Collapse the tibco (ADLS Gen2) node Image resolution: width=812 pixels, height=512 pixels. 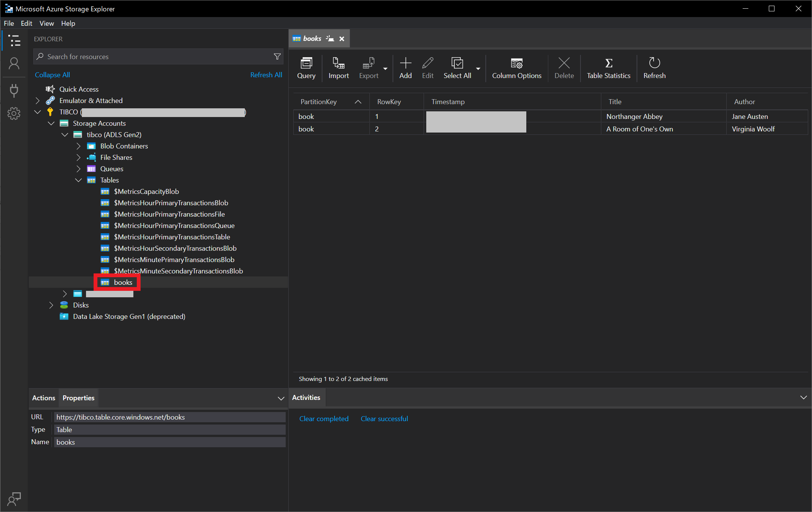[65, 134]
